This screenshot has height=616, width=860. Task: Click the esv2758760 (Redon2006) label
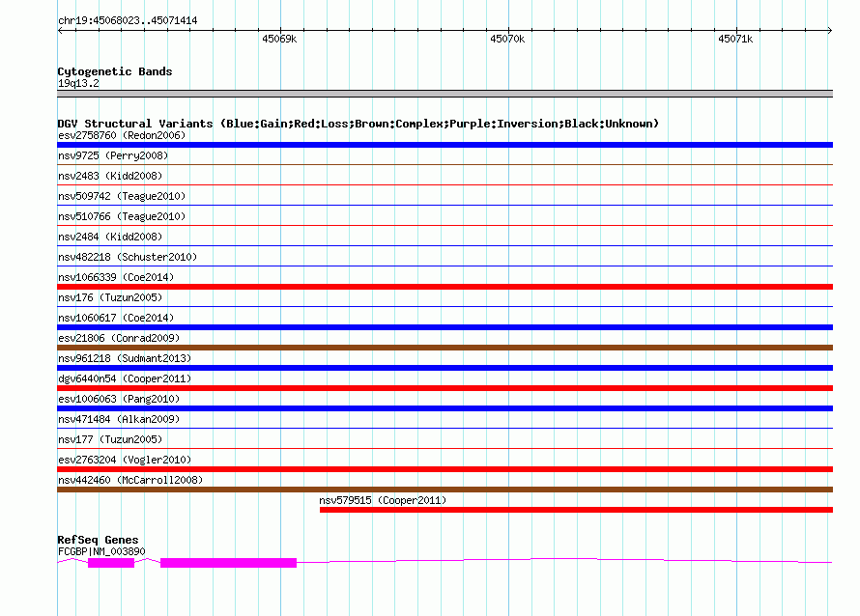click(x=122, y=135)
